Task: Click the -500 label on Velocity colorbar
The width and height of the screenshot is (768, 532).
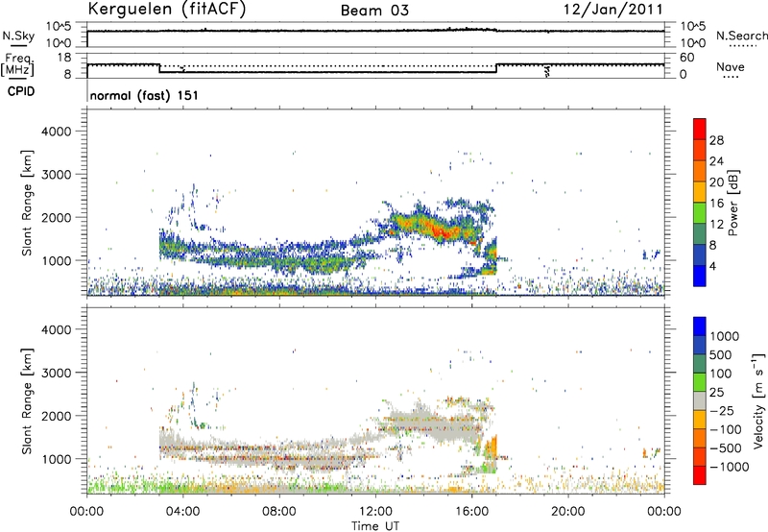Action: (726, 448)
